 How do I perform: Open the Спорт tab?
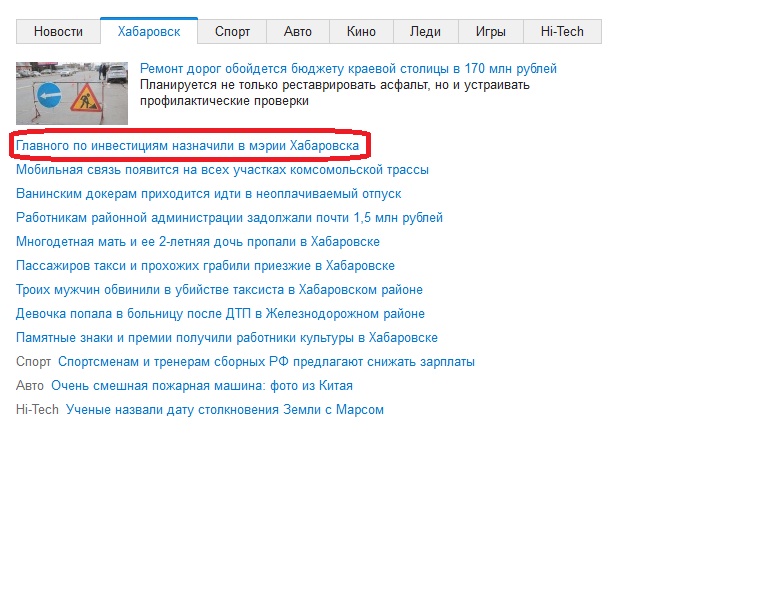coord(232,32)
